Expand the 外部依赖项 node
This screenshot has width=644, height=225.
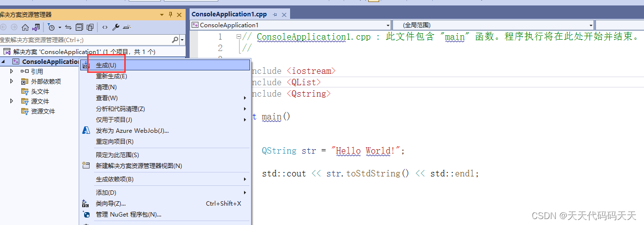tap(12, 81)
